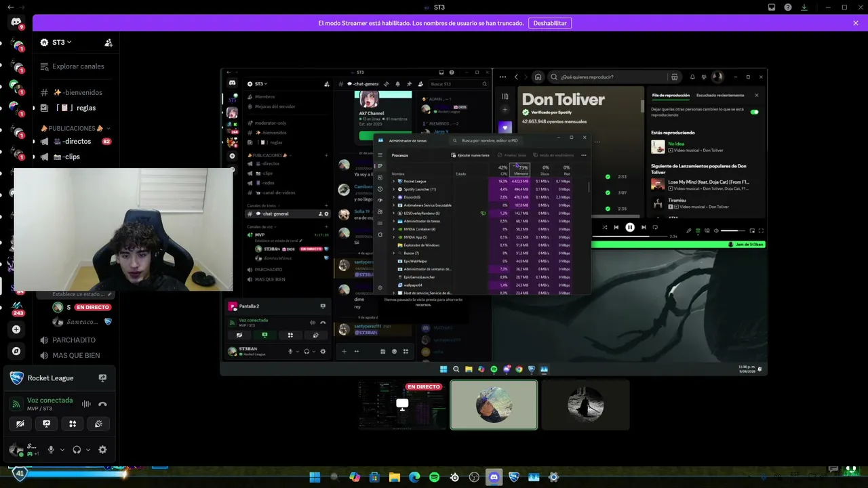Click the add a server plus icon
The height and width of the screenshot is (488, 868).
coord(16,329)
